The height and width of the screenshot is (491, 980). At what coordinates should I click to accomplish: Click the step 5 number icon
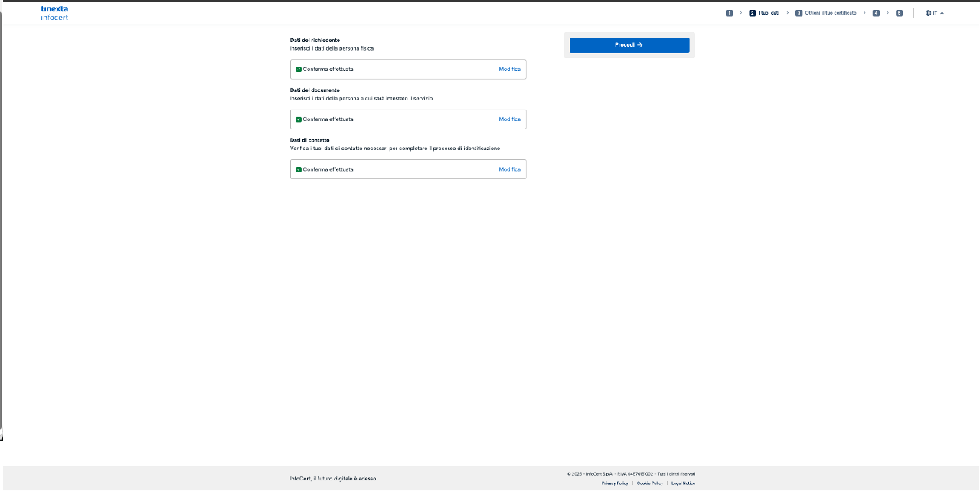tap(899, 13)
